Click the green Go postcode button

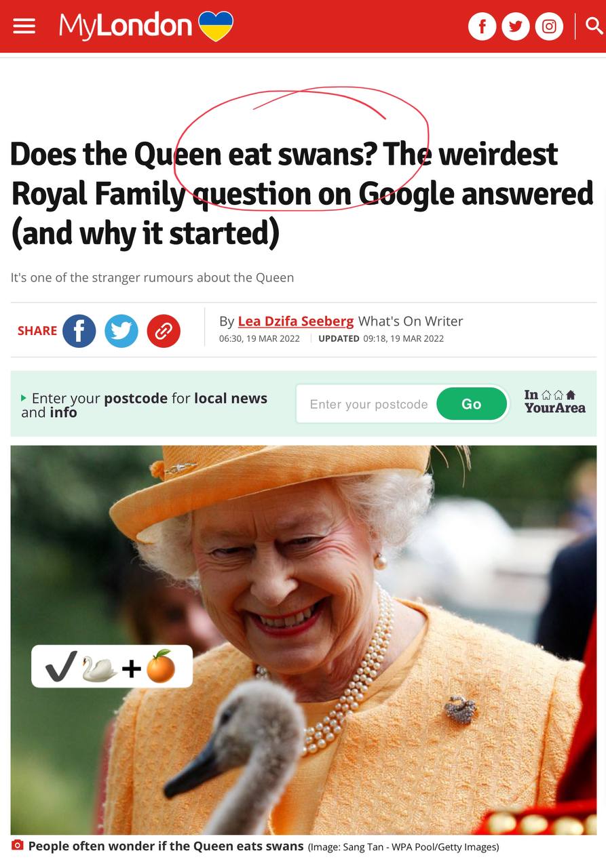pyautogui.click(x=472, y=404)
